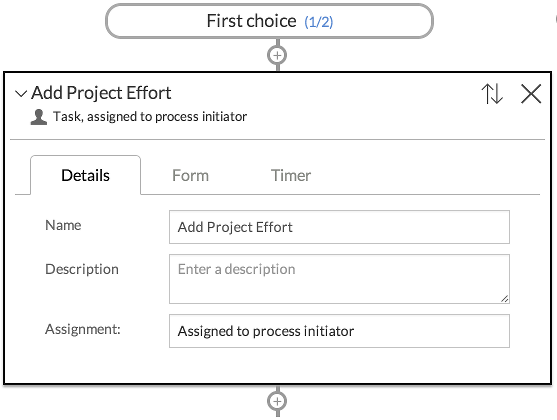
Task: Click the Name input field
Action: (x=339, y=227)
